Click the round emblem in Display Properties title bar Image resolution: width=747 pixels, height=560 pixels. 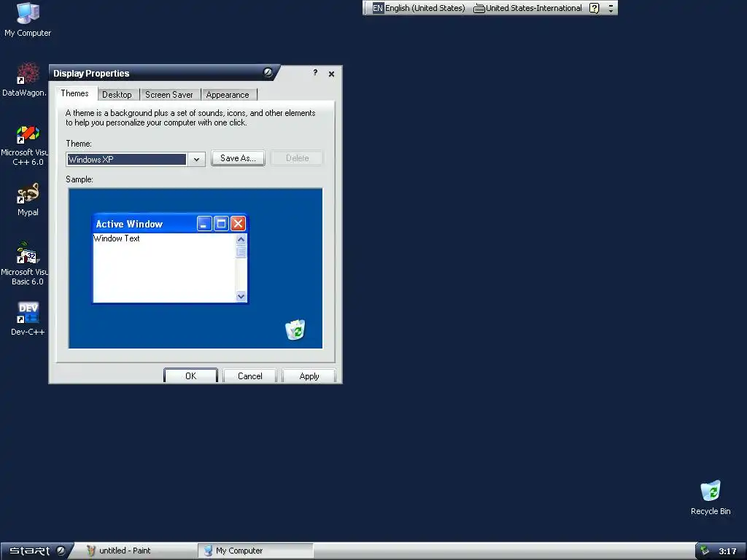(268, 72)
